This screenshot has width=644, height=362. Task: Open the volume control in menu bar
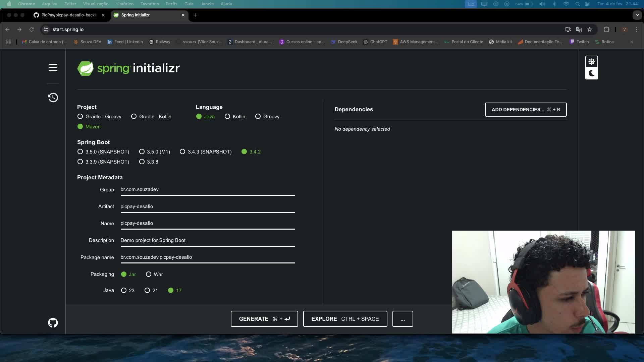542,4
